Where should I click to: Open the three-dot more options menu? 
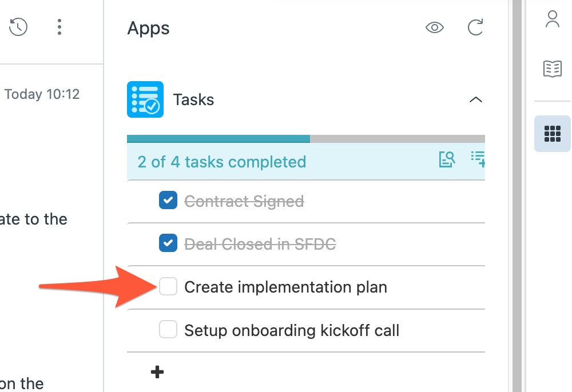59,27
